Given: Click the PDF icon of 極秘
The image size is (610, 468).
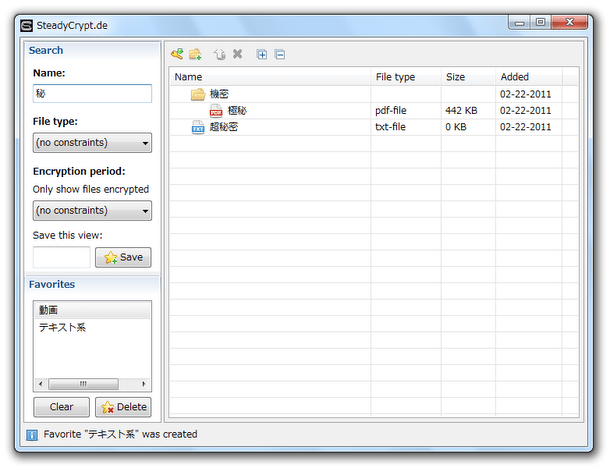Looking at the screenshot, I should 216,110.
